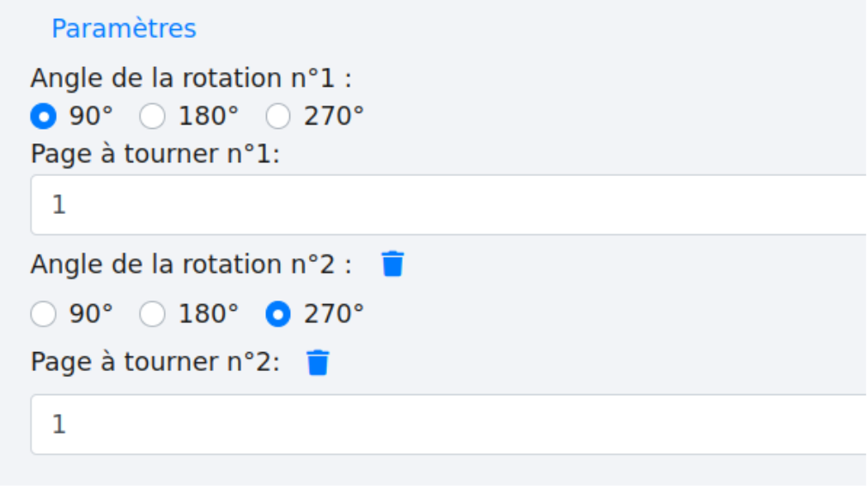868x486 pixels.
Task: Click the '270°' label text in rotation n°2
Action: [334, 315]
